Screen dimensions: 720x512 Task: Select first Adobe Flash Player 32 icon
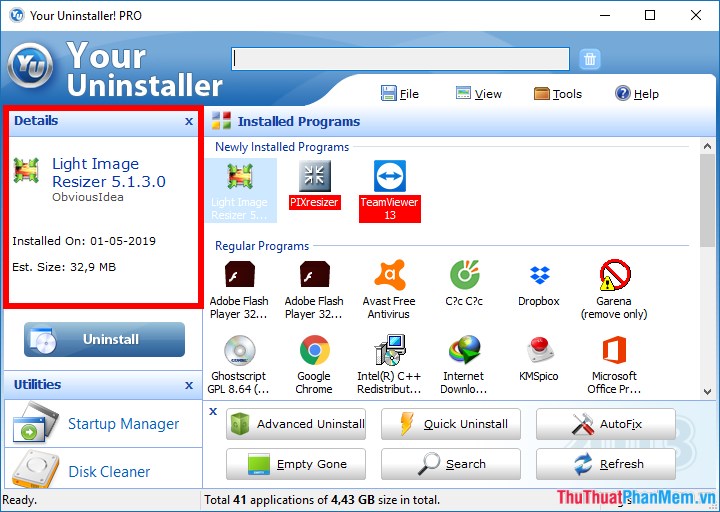[x=240, y=274]
